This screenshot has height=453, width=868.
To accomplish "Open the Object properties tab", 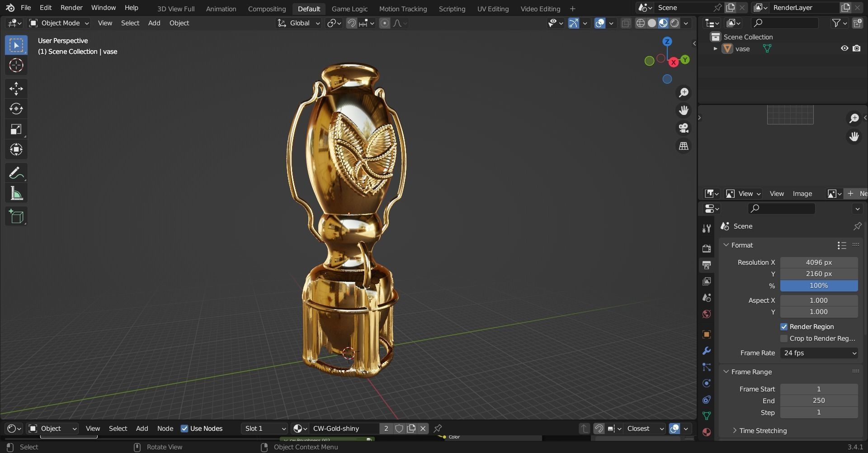I will [x=707, y=334].
